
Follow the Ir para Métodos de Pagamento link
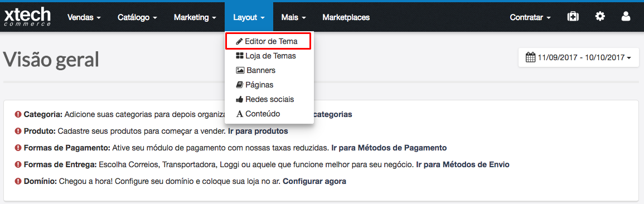pos(389,147)
